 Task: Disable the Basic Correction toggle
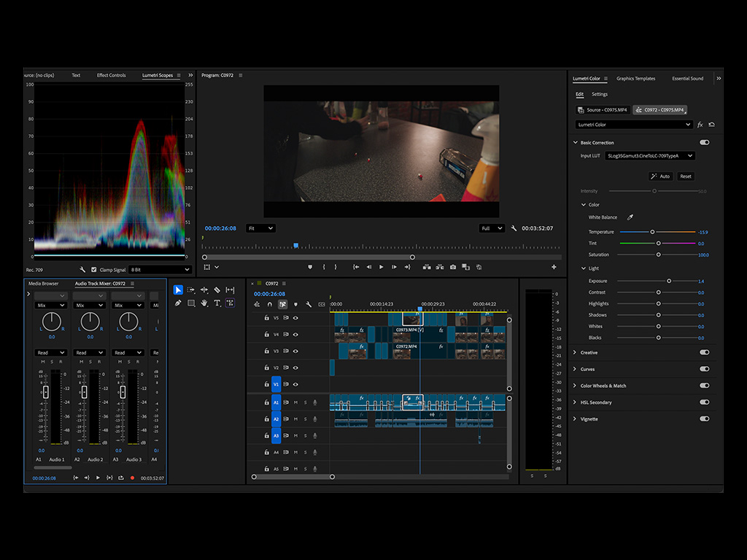tap(703, 142)
